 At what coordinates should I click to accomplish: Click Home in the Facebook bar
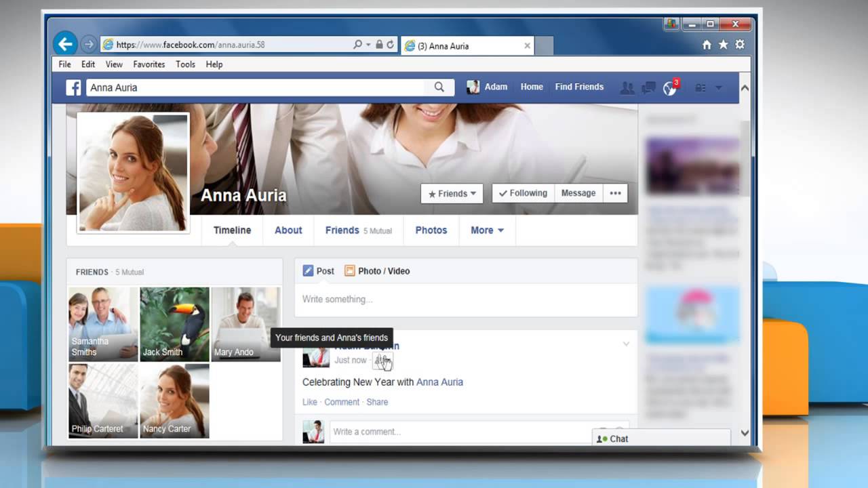click(532, 87)
